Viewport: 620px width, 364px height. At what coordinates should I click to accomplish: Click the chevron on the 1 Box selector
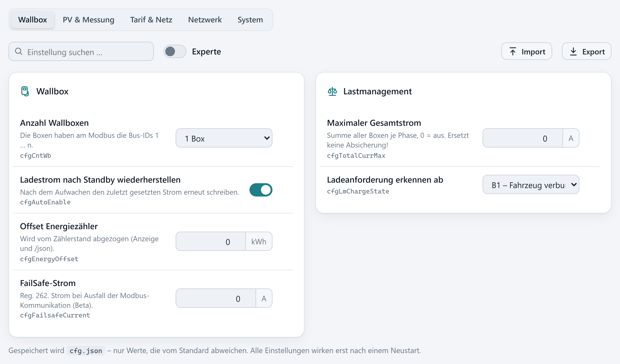(x=267, y=138)
